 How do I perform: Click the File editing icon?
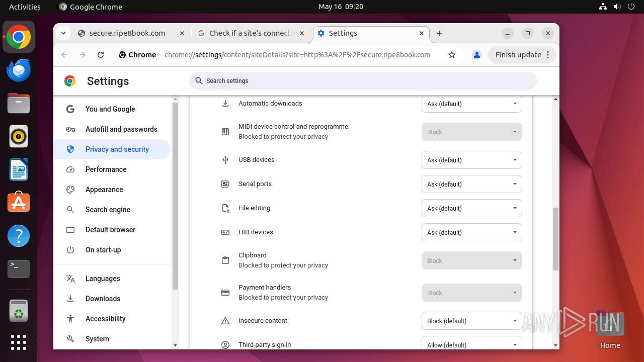pyautogui.click(x=225, y=208)
